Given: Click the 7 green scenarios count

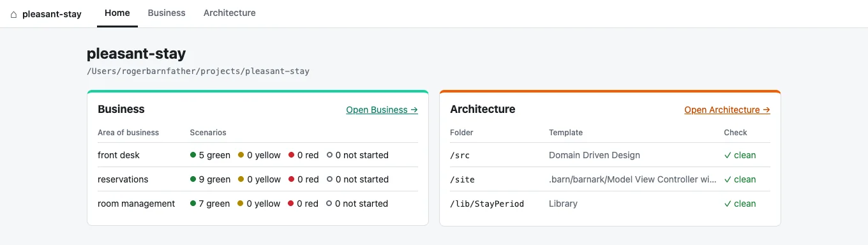Looking at the screenshot, I should tap(210, 204).
